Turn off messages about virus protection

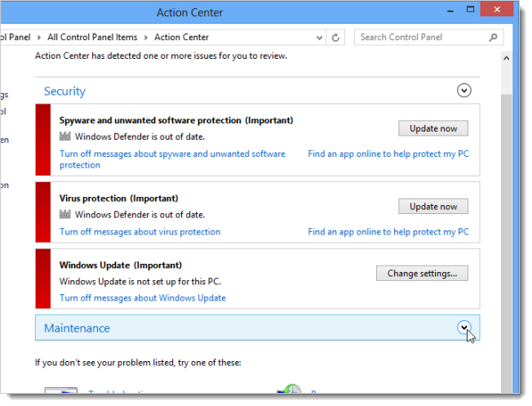pyautogui.click(x=140, y=232)
